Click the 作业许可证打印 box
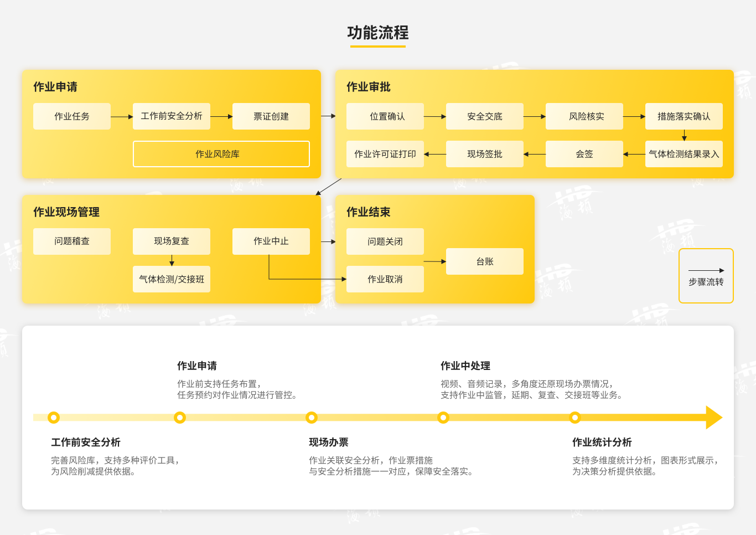The height and width of the screenshot is (535, 756). tap(385, 154)
